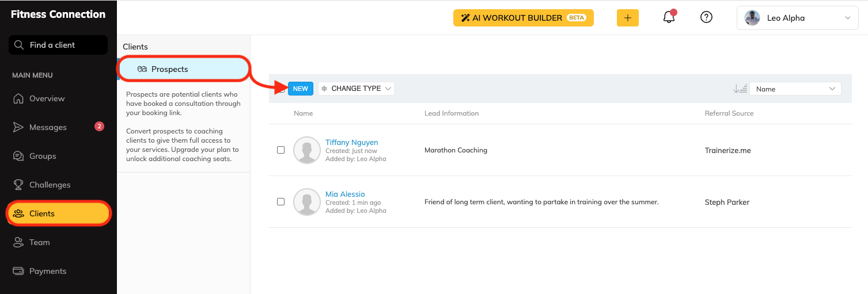Go to Messages in main menu
The height and width of the screenshot is (294, 868).
tap(48, 127)
